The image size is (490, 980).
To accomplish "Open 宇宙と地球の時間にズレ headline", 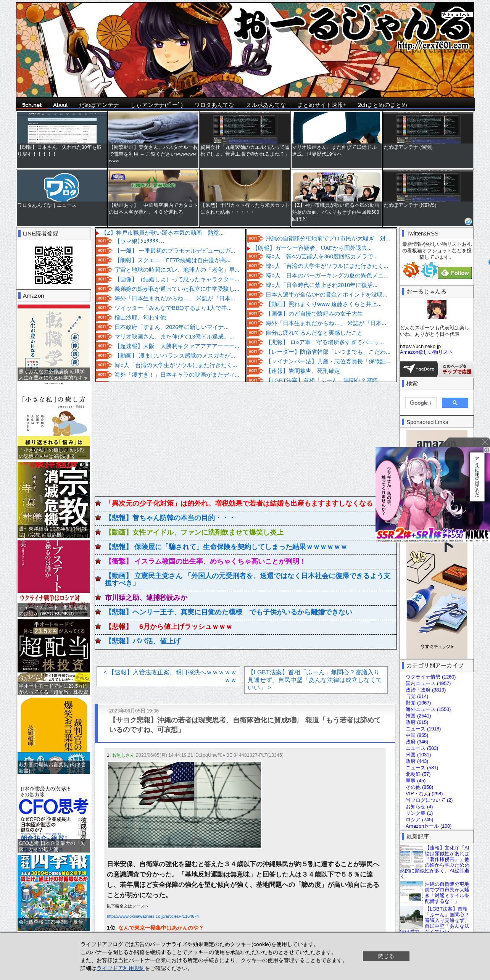I will 177,270.
